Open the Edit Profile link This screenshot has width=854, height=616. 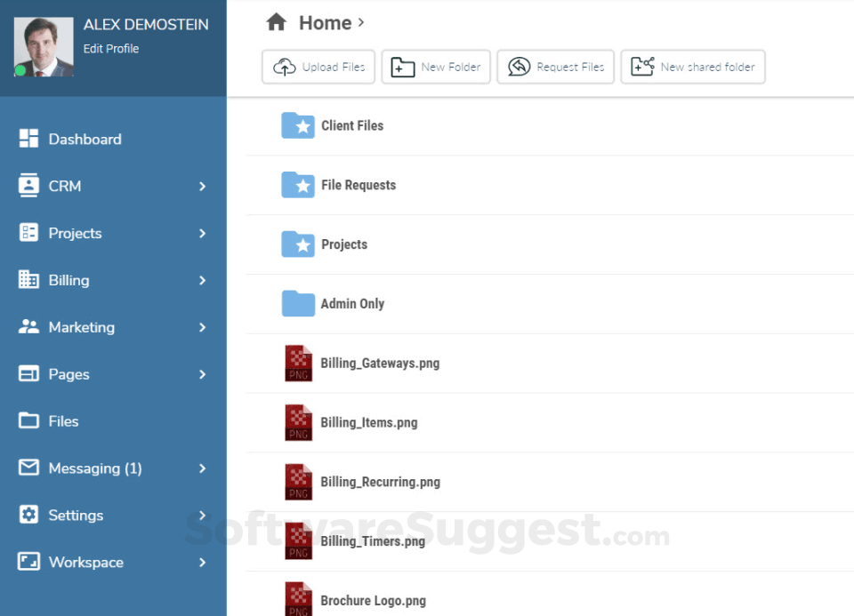(111, 49)
